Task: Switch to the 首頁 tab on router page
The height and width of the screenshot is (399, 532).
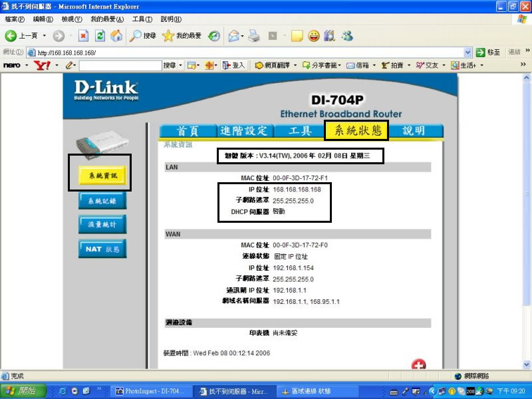Action: [x=188, y=130]
